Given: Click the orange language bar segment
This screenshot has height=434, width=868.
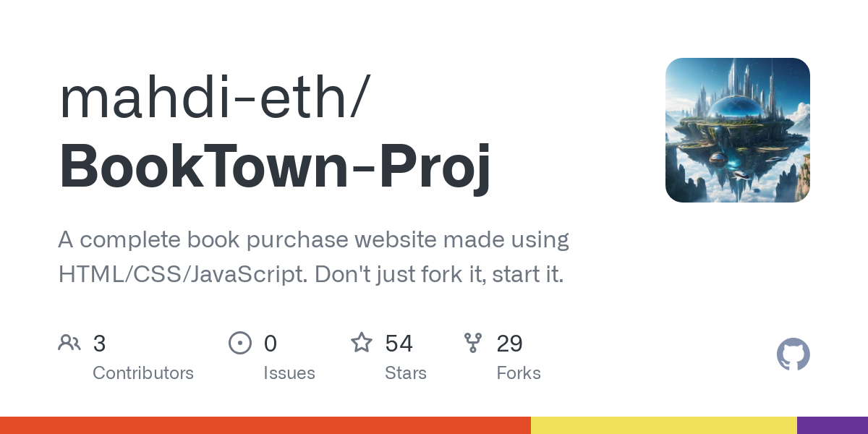Looking at the screenshot, I should [x=265, y=425].
